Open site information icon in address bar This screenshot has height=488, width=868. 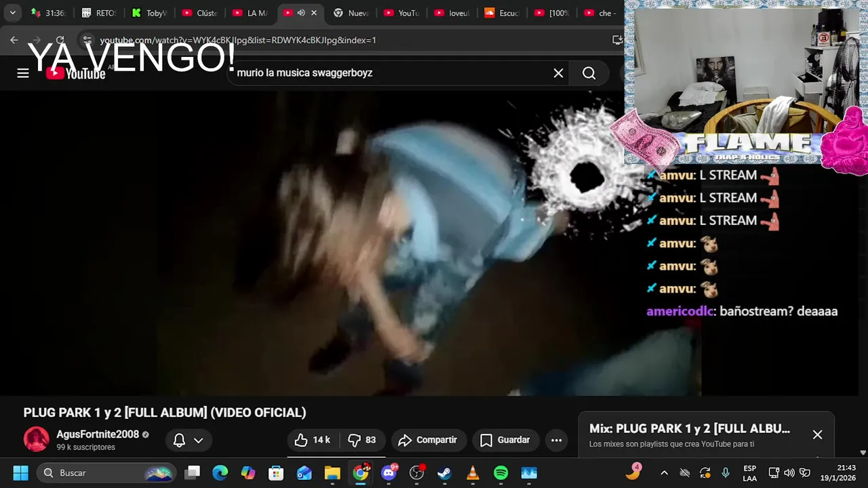pyautogui.click(x=86, y=40)
